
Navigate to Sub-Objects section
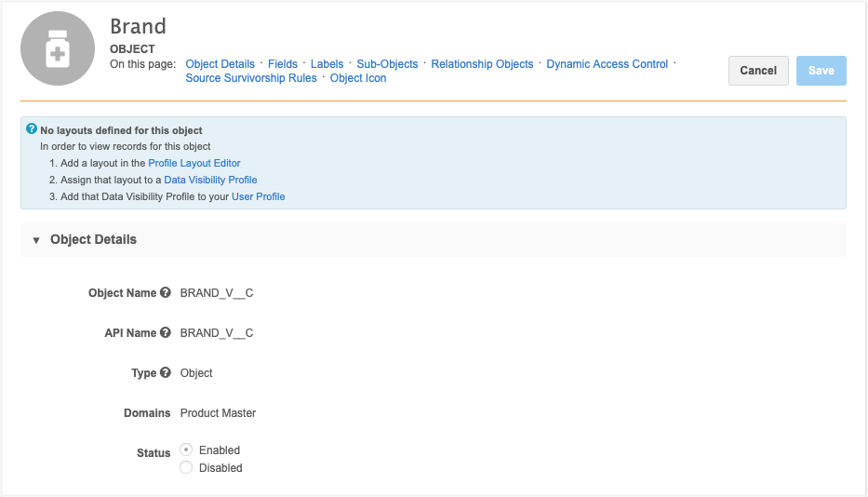(x=387, y=64)
